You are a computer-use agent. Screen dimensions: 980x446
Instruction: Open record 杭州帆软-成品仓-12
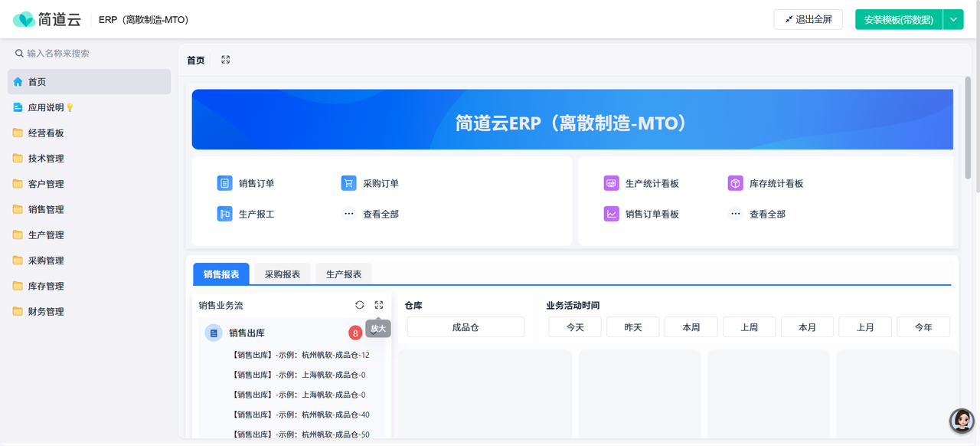pos(300,355)
